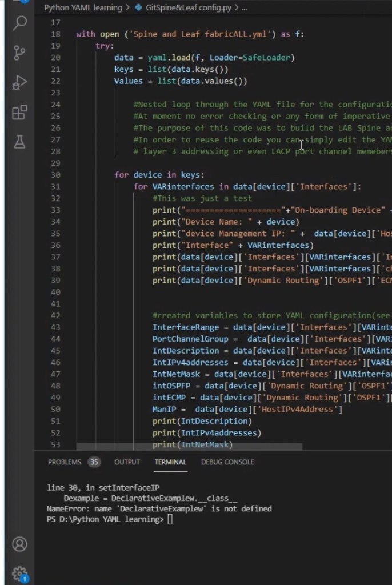Switch to the DEBUG CONSOLE tab
392x585 pixels.
pyautogui.click(x=227, y=462)
